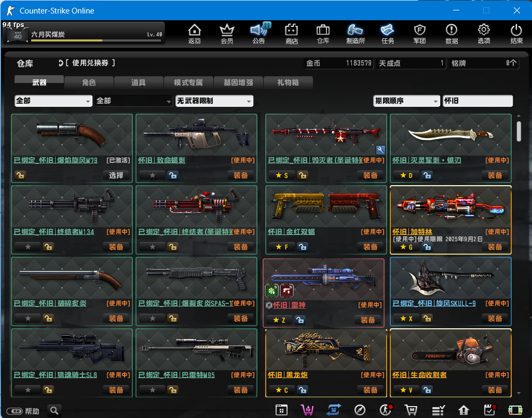Viewport: 532px width, 418px height.
Task: Click the scrollbar down arrow
Action: tap(519, 393)
